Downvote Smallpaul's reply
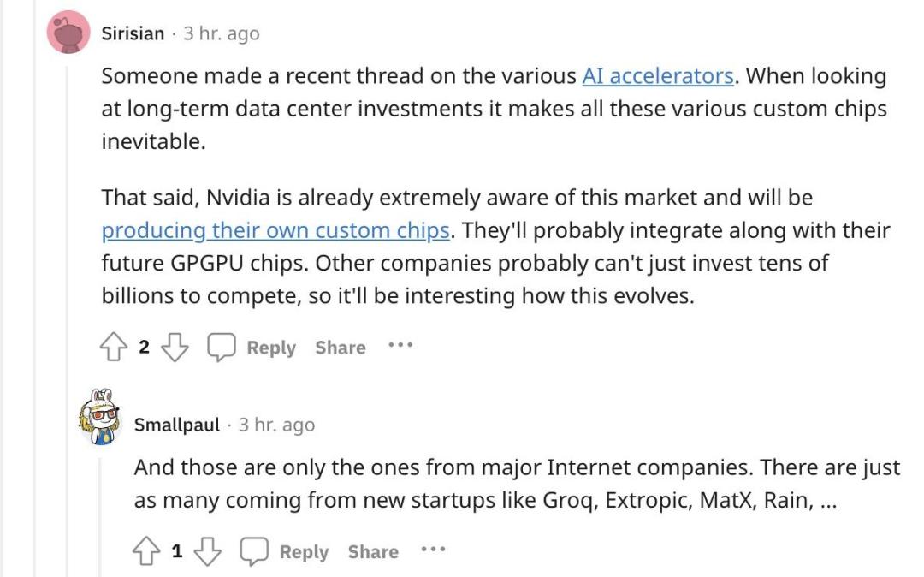This screenshot has height=577, width=924. pos(207,551)
